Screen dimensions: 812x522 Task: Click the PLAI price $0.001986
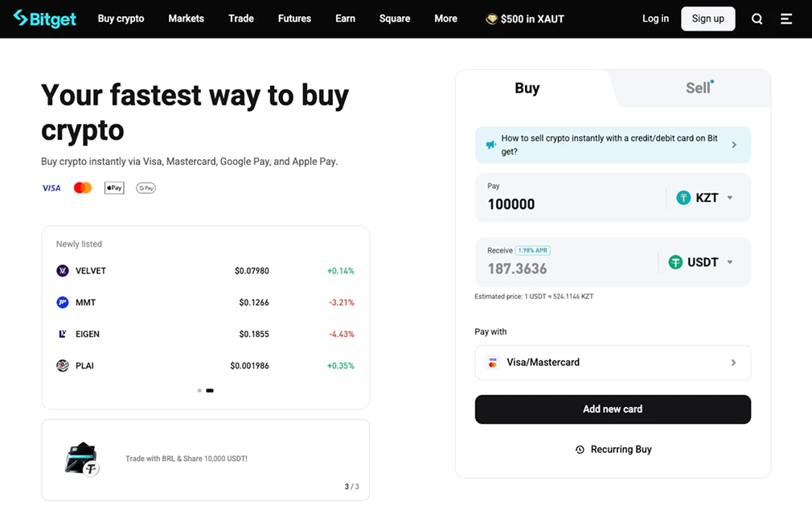point(249,366)
